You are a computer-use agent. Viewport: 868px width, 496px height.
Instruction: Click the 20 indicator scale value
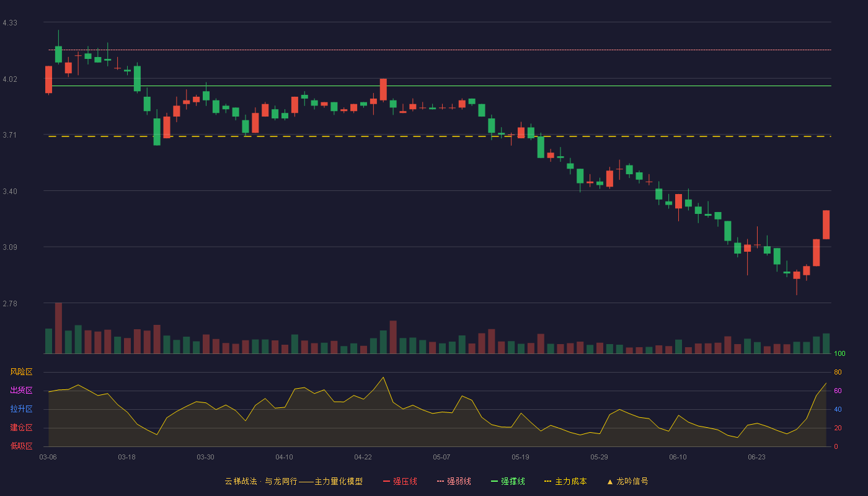838,428
